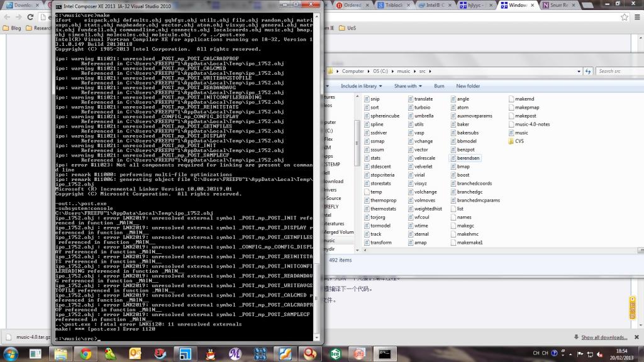
Task: Open the green Ico app on taskbar
Action: click(x=335, y=354)
